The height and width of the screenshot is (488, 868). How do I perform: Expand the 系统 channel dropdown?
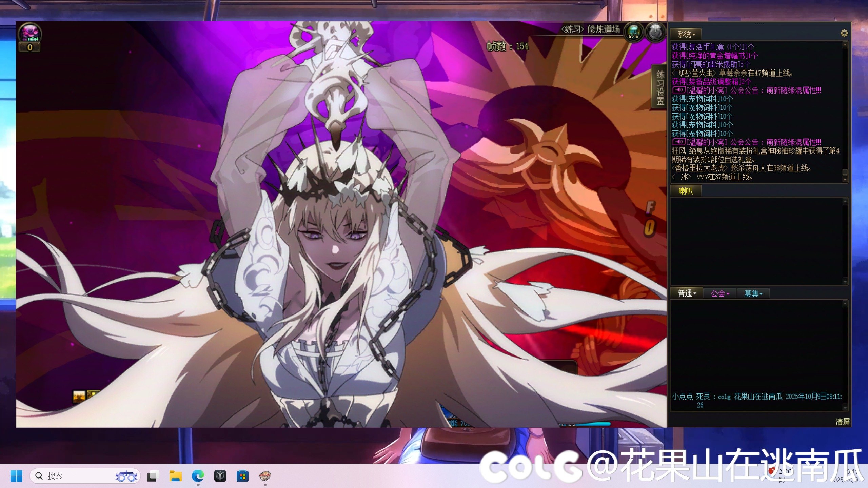pyautogui.click(x=686, y=34)
